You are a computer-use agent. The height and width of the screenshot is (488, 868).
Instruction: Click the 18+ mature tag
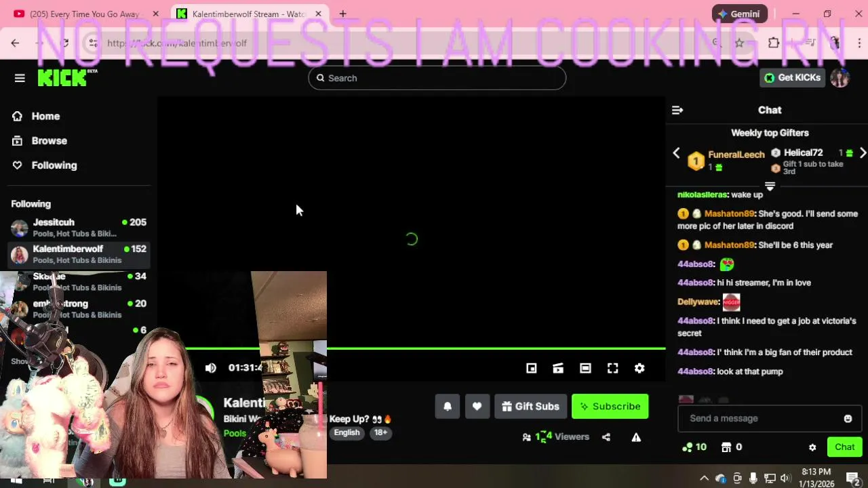pyautogui.click(x=381, y=432)
